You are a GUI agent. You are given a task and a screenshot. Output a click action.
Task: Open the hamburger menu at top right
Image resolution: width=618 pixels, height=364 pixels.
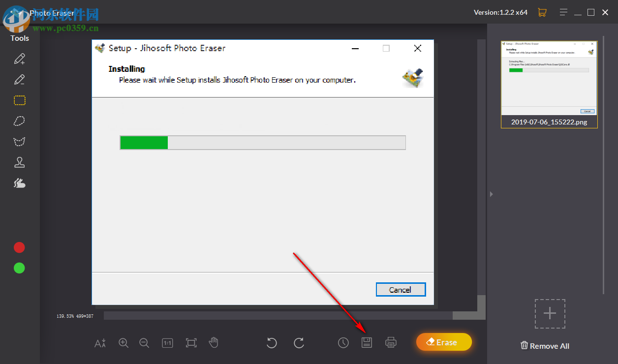[563, 12]
